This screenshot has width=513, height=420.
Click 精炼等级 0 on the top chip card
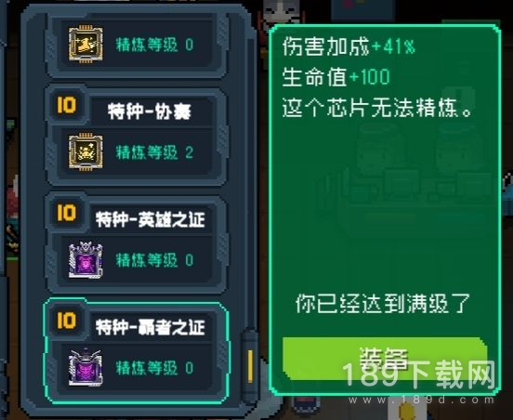[x=154, y=45]
